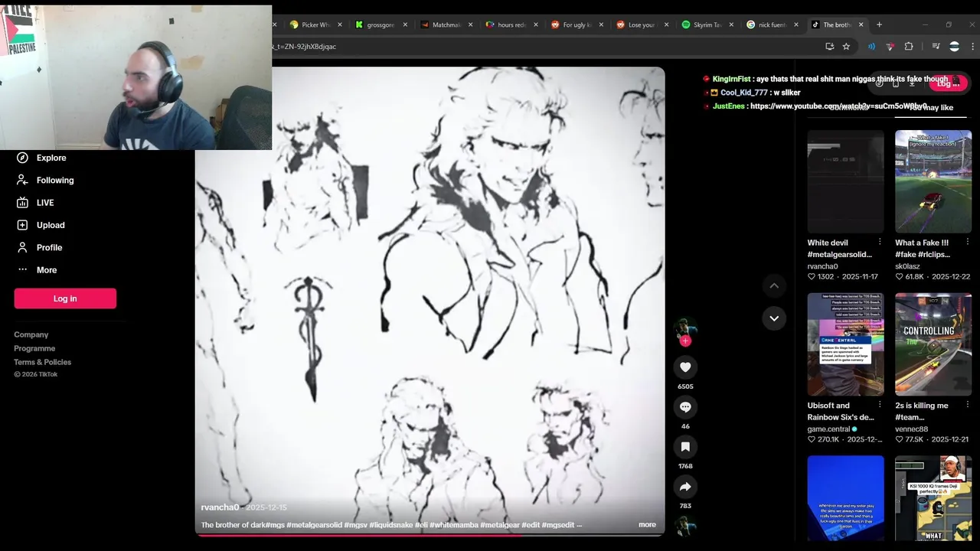Screen dimensions: 980x551
Task: Open the browser profile avatar
Action: (x=954, y=47)
